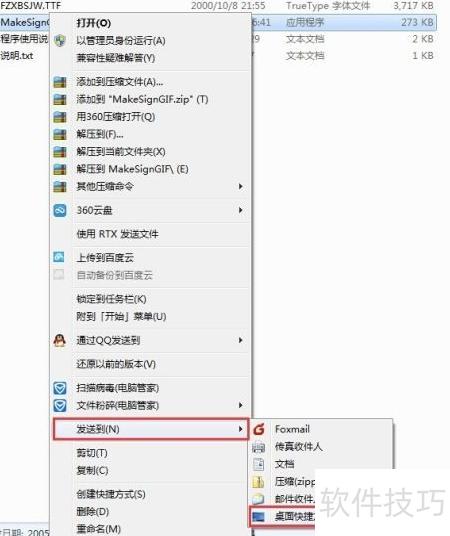Select the FZXBSJW.TTF file row
This screenshot has width=450, height=536.
click(218, 5)
